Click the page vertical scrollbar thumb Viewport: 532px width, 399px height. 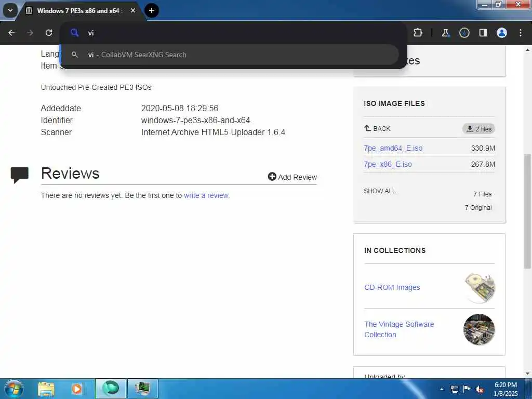tap(528, 211)
